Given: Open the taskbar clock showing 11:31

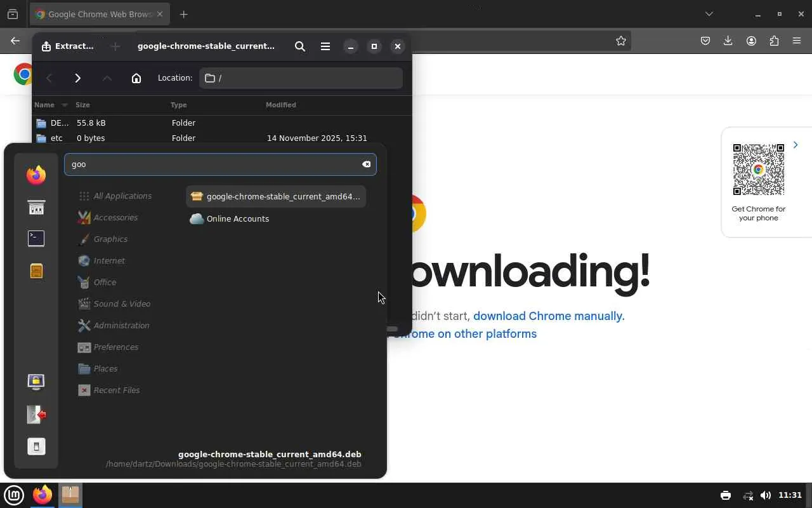Looking at the screenshot, I should (790, 495).
